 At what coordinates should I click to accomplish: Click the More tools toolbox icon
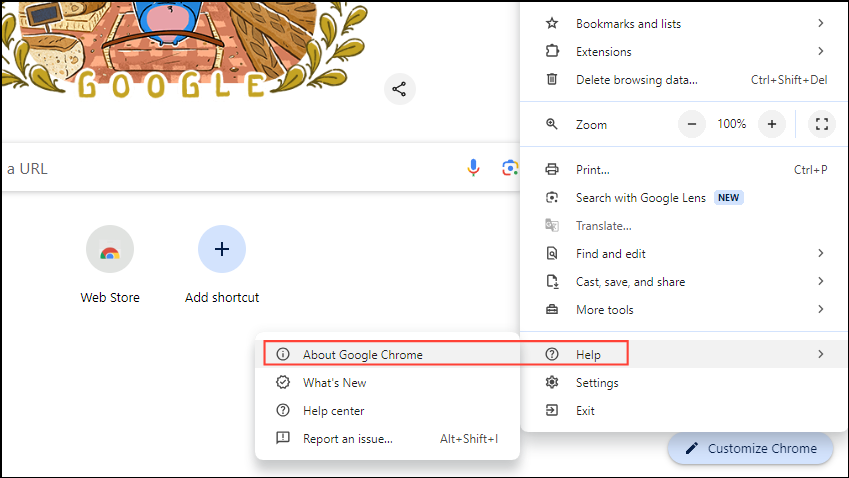552,310
